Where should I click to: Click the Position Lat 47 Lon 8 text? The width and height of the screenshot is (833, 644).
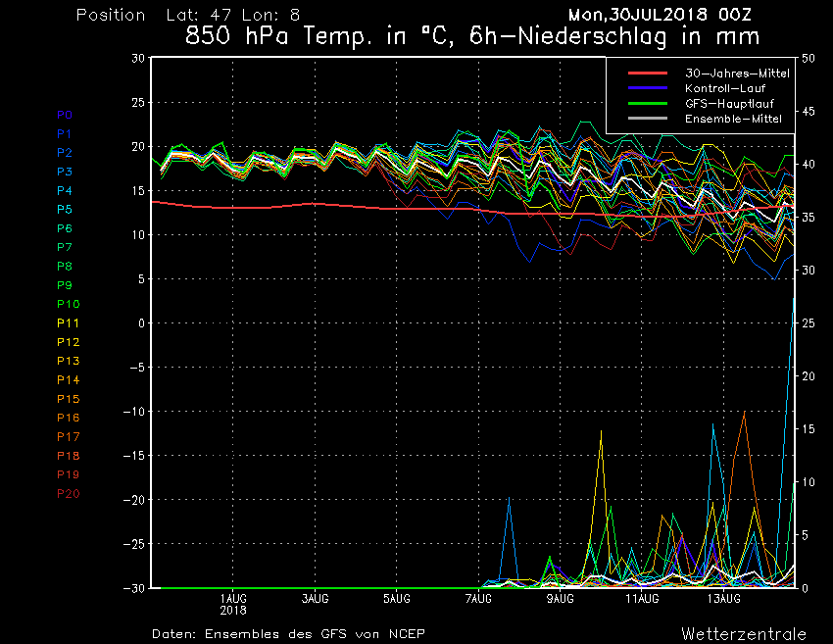188,15
